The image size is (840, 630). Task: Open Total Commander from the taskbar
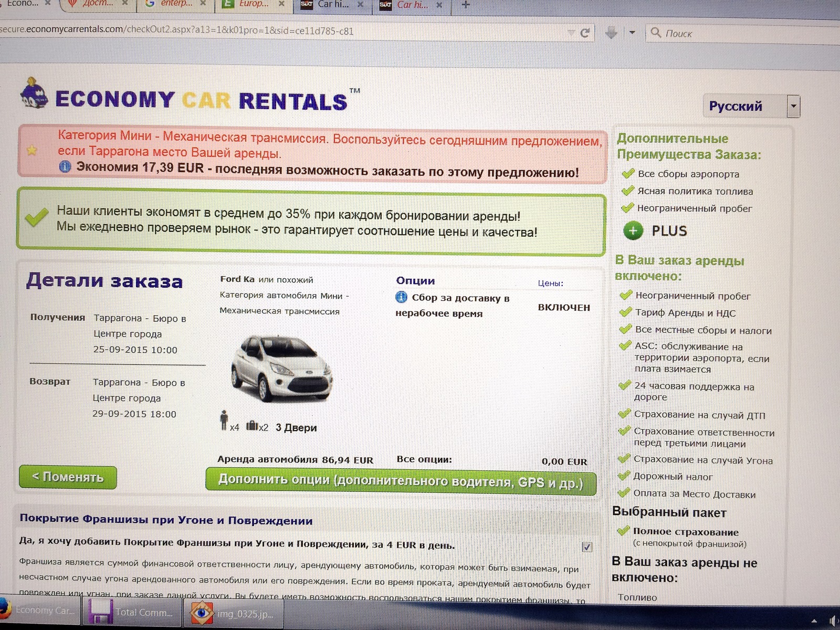coord(131,612)
